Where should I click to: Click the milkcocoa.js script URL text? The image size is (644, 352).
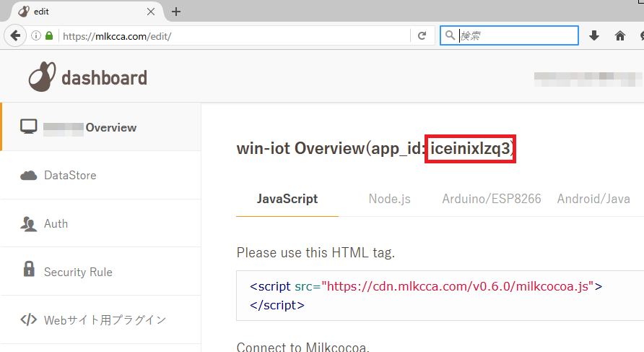tap(458, 286)
